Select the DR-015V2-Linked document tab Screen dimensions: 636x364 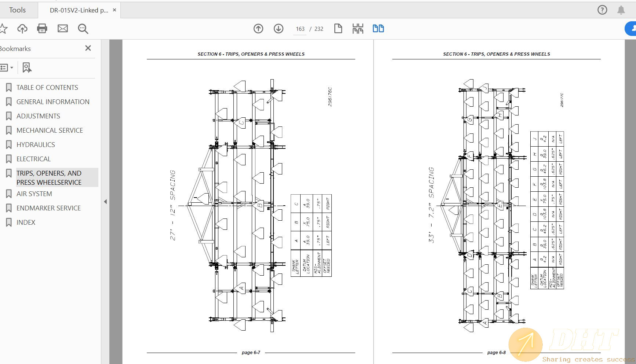[79, 10]
